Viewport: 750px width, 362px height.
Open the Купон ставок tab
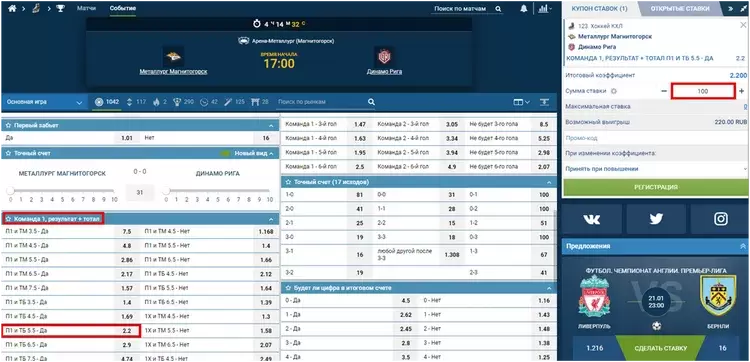[x=599, y=9]
